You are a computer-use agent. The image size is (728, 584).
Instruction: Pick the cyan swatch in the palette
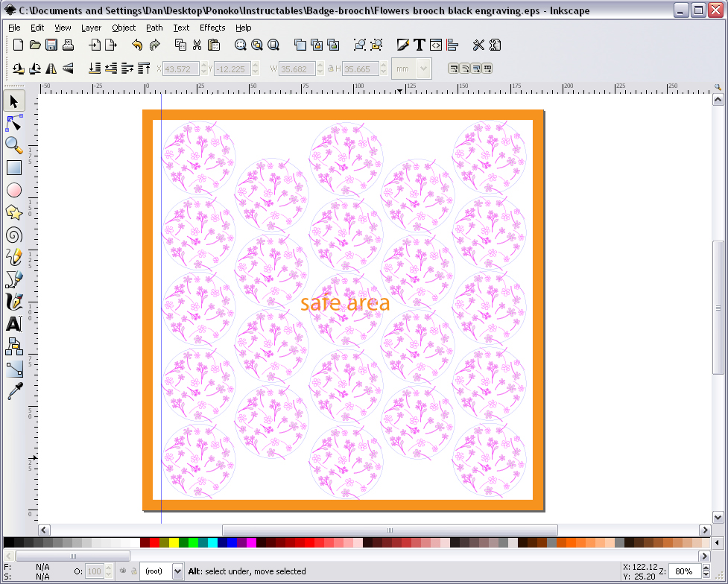coord(212,542)
